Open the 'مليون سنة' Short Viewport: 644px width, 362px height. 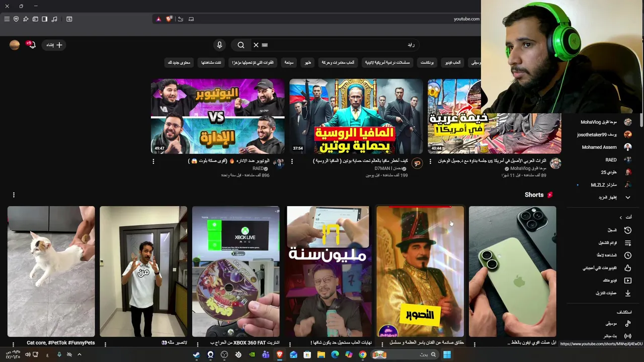click(x=328, y=271)
